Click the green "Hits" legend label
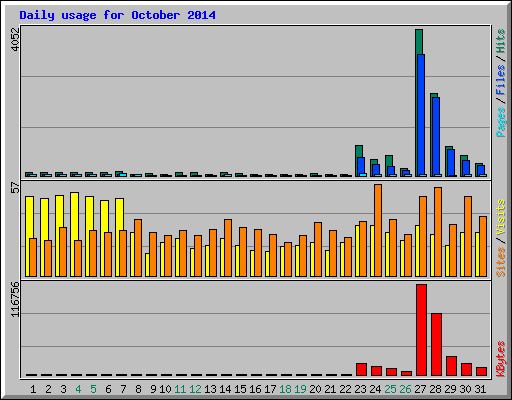Viewport: 512px width, 400px height. point(500,41)
